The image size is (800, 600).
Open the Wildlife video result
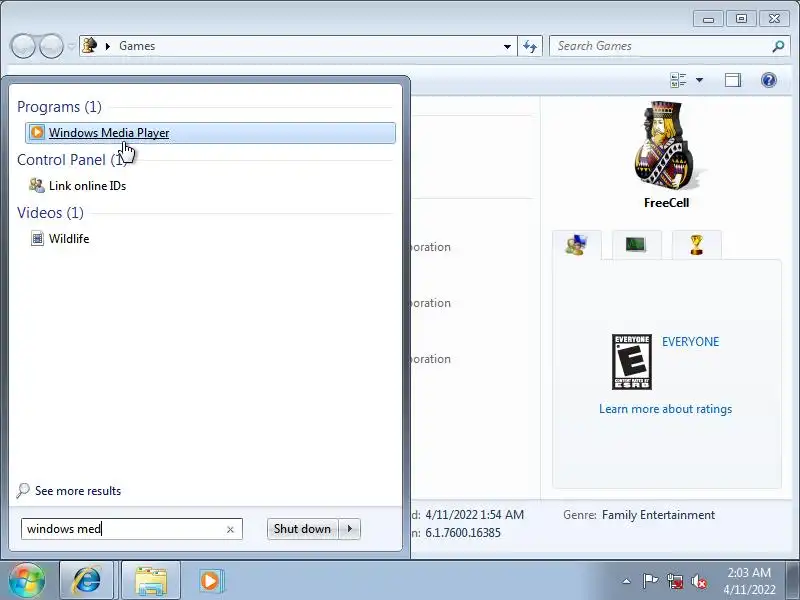tap(69, 239)
